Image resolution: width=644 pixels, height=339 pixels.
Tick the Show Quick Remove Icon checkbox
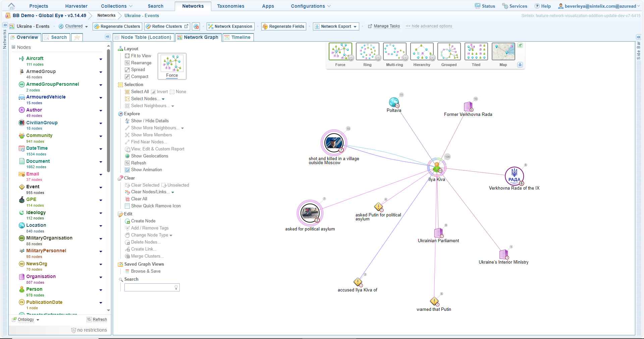point(127,206)
